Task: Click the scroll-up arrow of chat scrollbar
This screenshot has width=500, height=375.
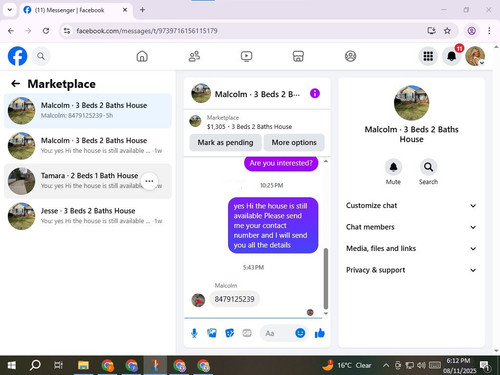Action: pyautogui.click(x=326, y=161)
